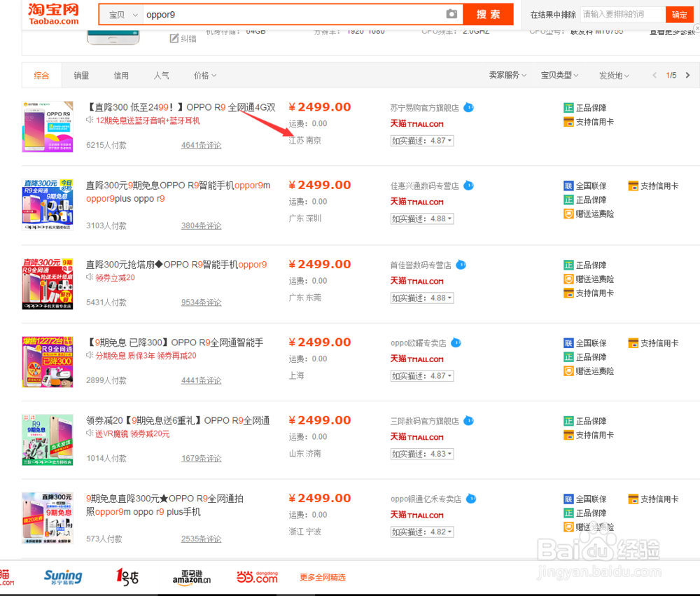
Task: Expand the 卖家服务 filter
Action: point(507,75)
